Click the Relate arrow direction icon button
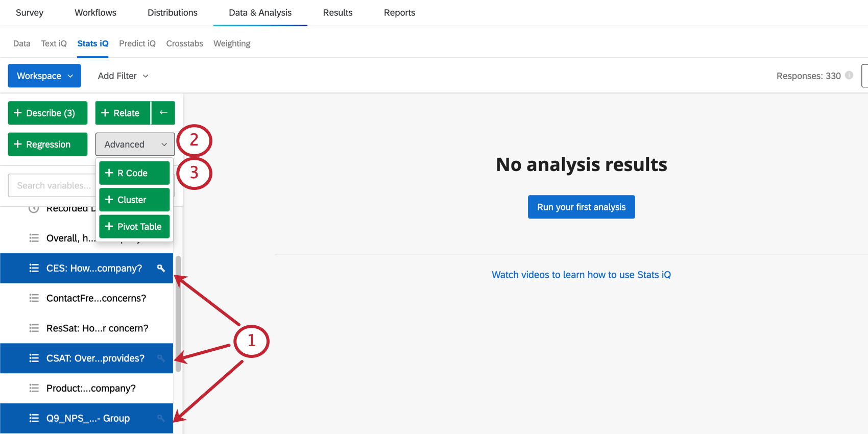Image resolution: width=868 pixels, height=434 pixels. coord(163,113)
